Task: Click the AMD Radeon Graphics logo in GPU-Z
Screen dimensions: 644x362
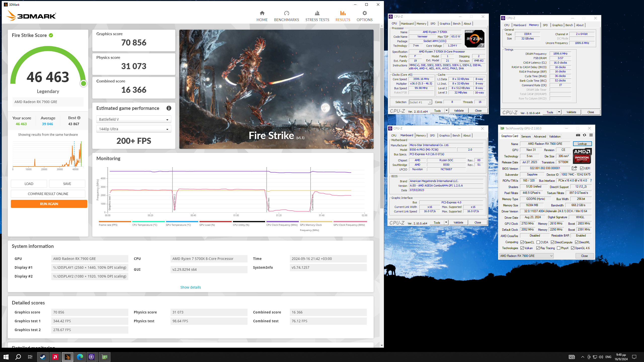Action: (582, 156)
